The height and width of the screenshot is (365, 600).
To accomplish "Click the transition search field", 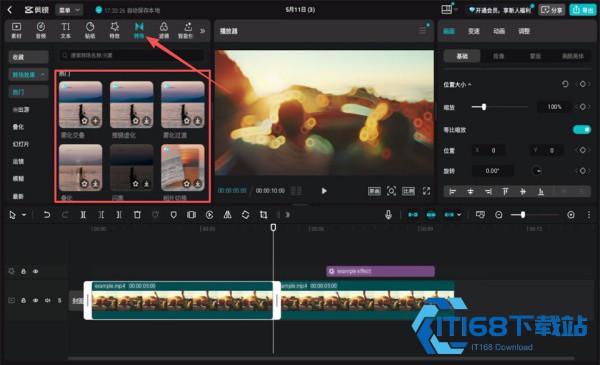I will (131, 55).
